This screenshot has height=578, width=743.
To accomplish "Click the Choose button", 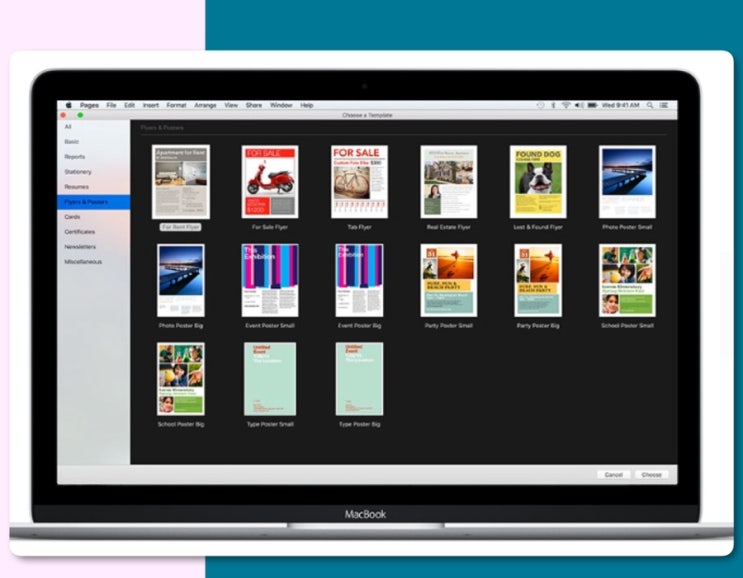I will (652, 474).
